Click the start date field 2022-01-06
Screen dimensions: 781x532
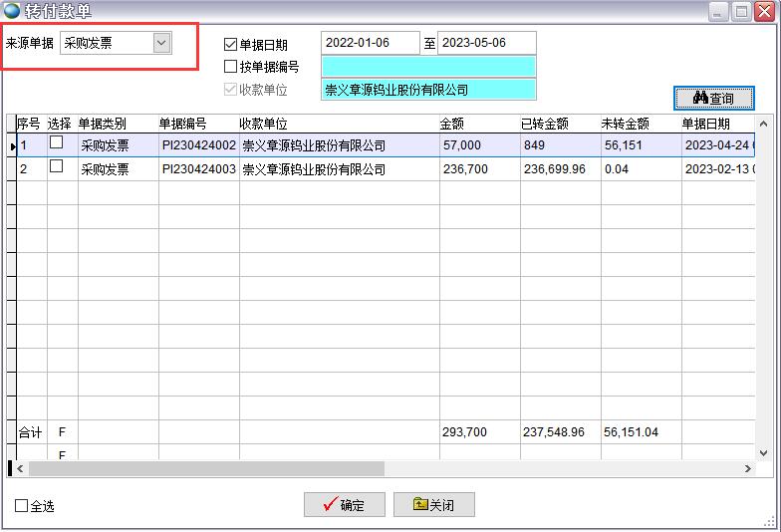370,43
